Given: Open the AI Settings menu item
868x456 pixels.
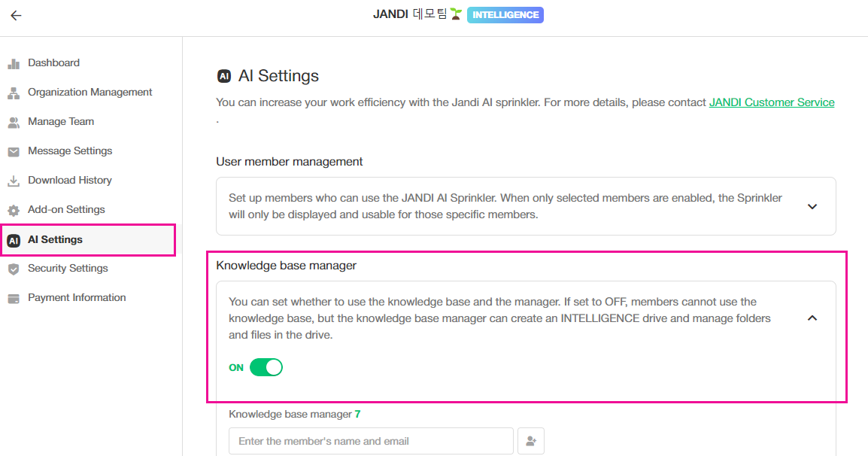Looking at the screenshot, I should point(55,239).
